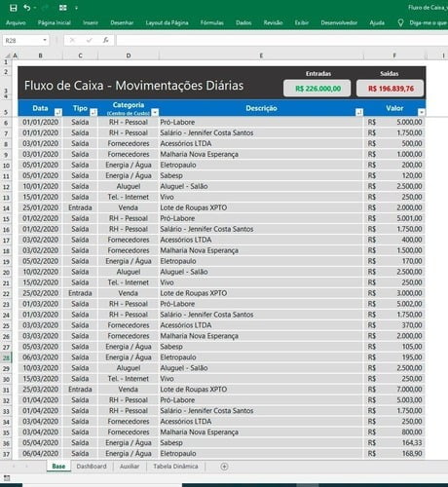Screen dimensions: 448x487
Task: Switch to the Base sheet tab
Action: point(58,467)
